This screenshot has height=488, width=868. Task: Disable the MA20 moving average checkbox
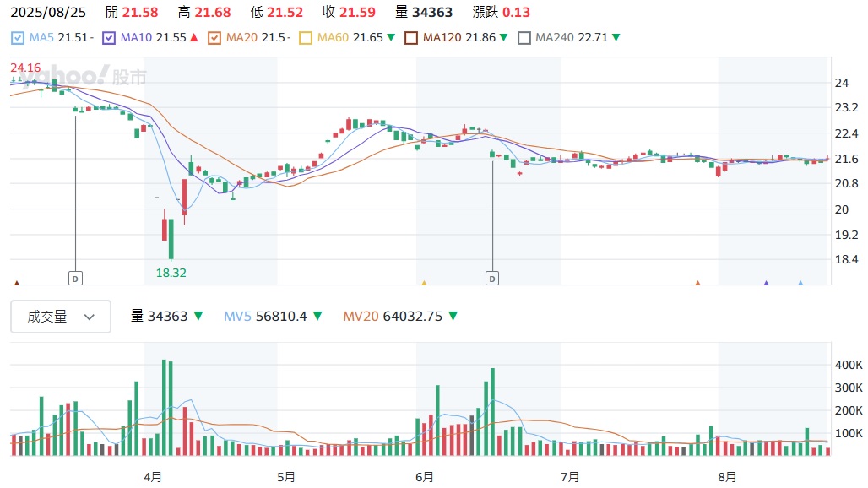[x=214, y=38]
